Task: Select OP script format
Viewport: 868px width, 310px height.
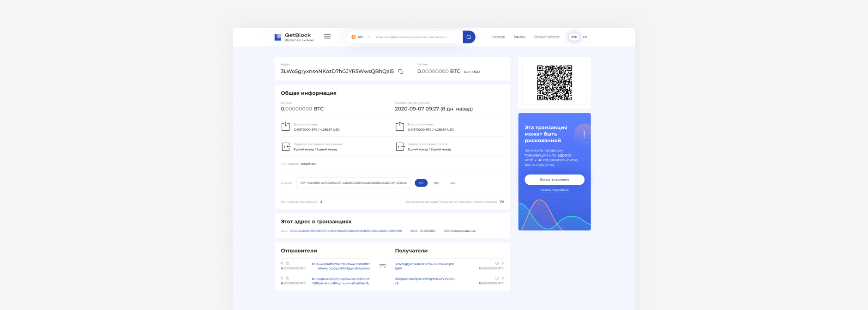Action: [421, 183]
